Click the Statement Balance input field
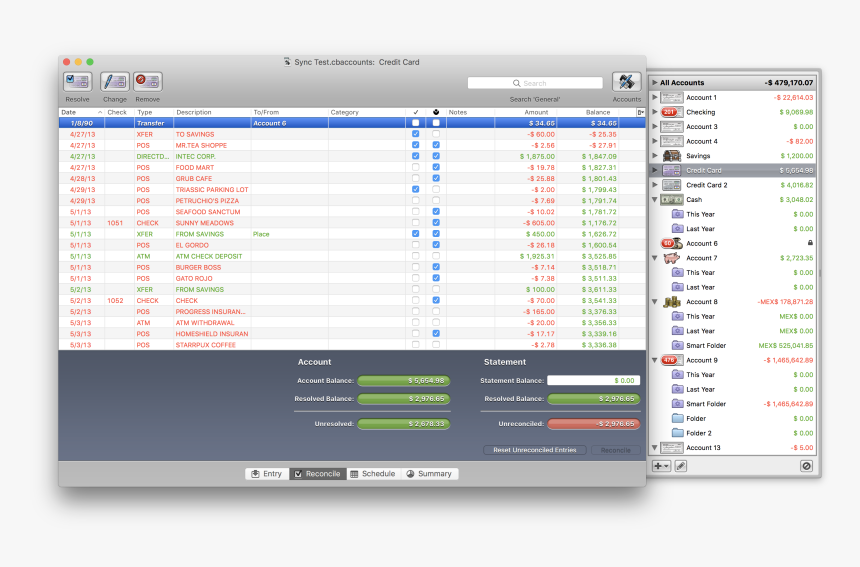This screenshot has width=860, height=567. click(x=593, y=381)
